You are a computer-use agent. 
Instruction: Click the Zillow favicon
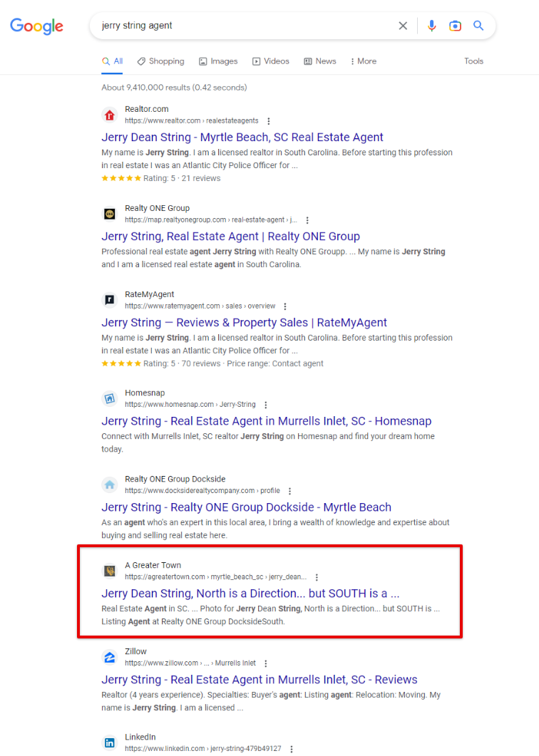tap(110, 657)
